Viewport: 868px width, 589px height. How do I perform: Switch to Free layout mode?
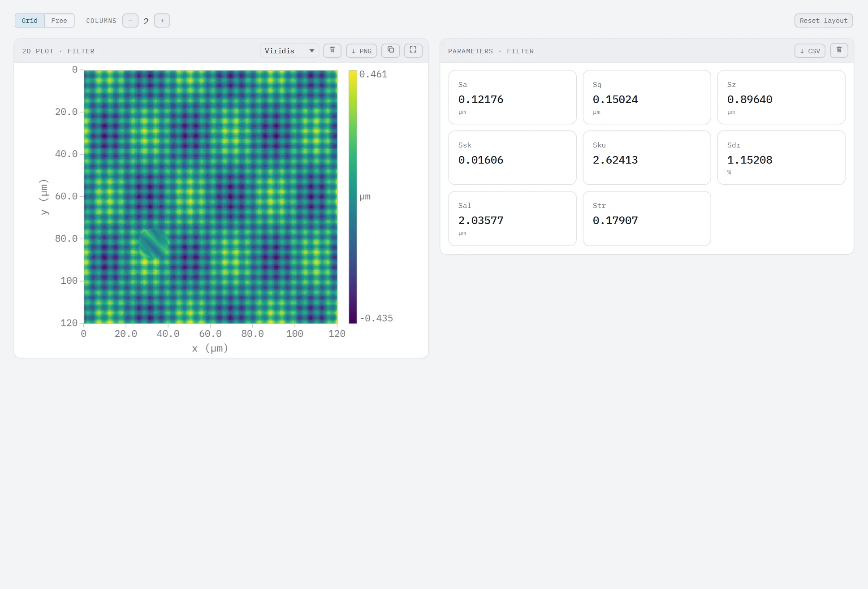pyautogui.click(x=59, y=21)
